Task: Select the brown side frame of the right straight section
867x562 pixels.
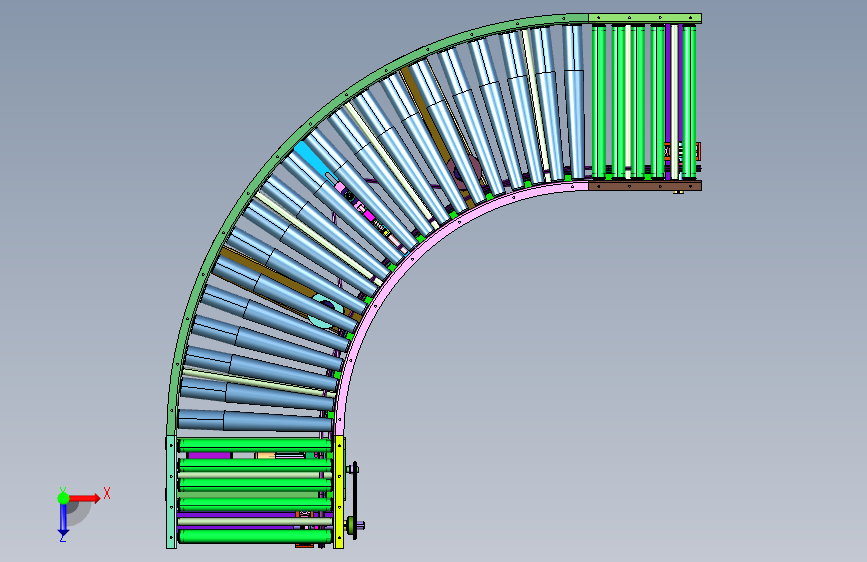Action: coord(645,185)
